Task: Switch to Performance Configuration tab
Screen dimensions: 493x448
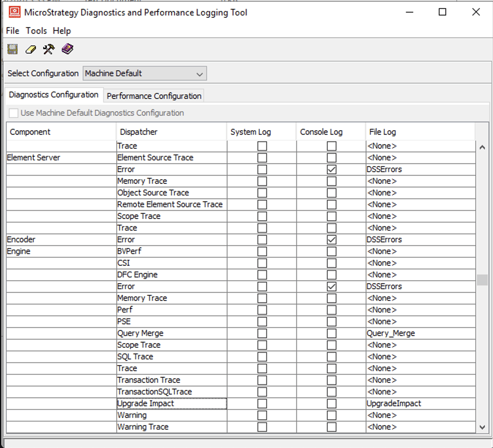Action: 154,96
